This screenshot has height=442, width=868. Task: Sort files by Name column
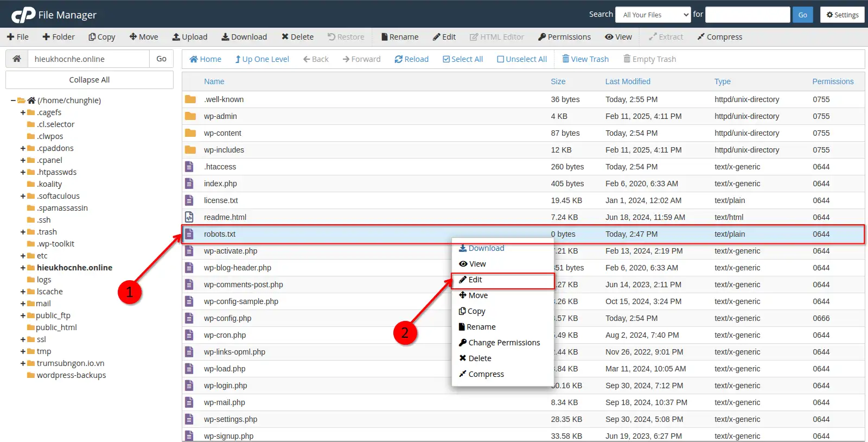click(x=214, y=81)
